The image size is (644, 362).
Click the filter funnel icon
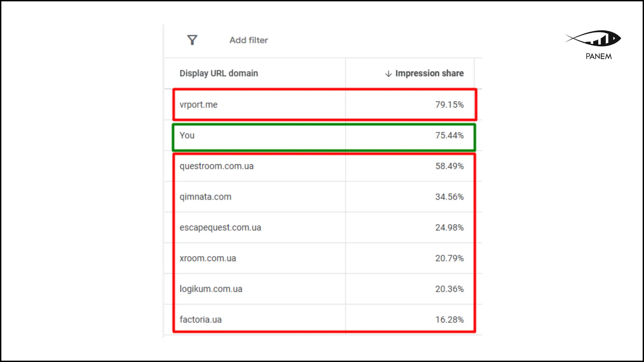192,40
